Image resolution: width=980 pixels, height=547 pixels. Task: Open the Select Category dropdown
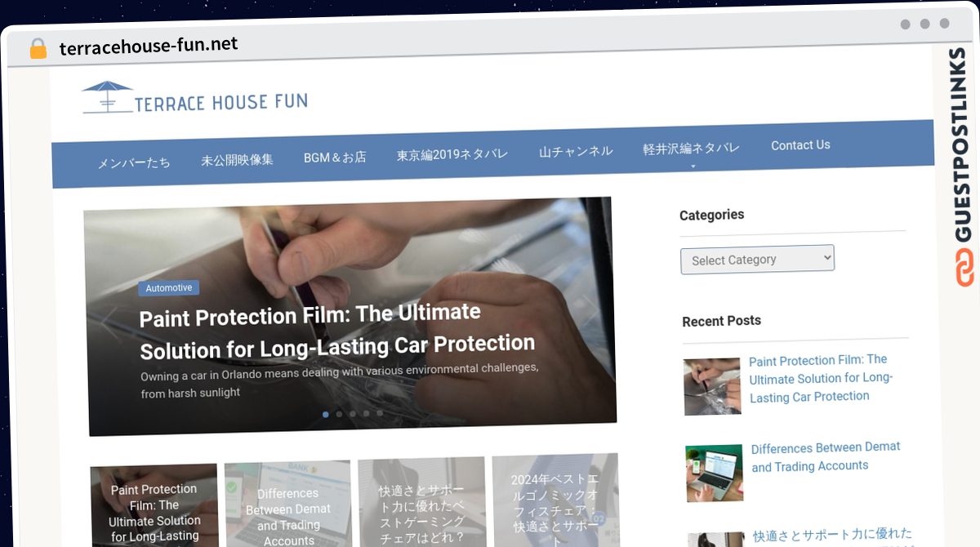757,259
